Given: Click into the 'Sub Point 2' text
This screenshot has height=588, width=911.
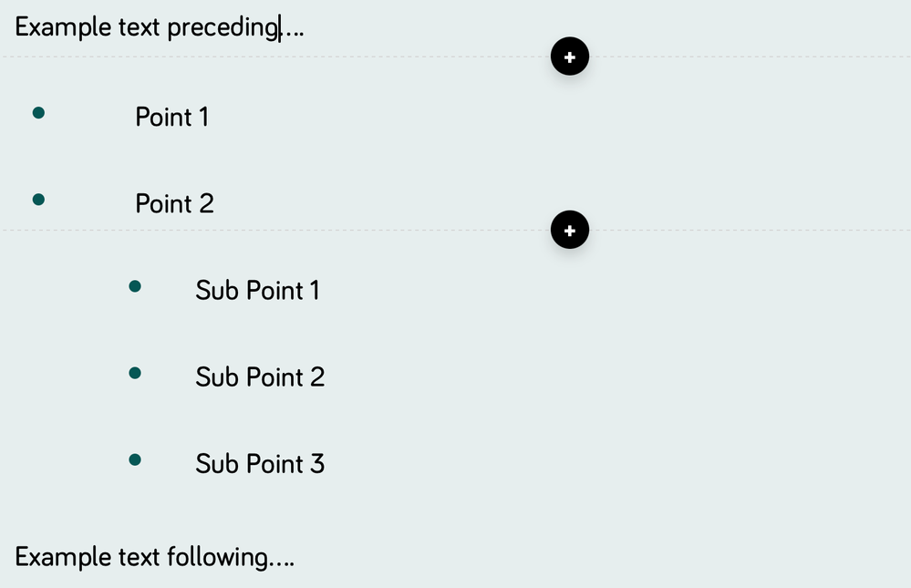Looking at the screenshot, I should [260, 377].
